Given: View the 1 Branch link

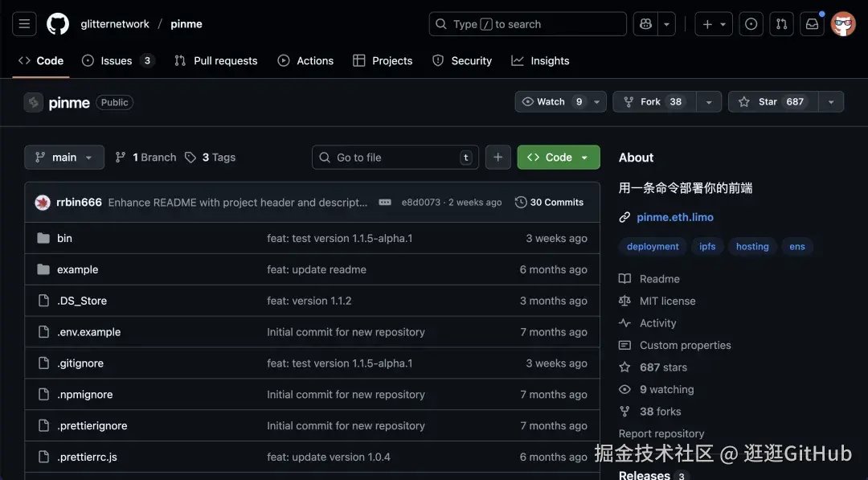Looking at the screenshot, I should tap(145, 158).
